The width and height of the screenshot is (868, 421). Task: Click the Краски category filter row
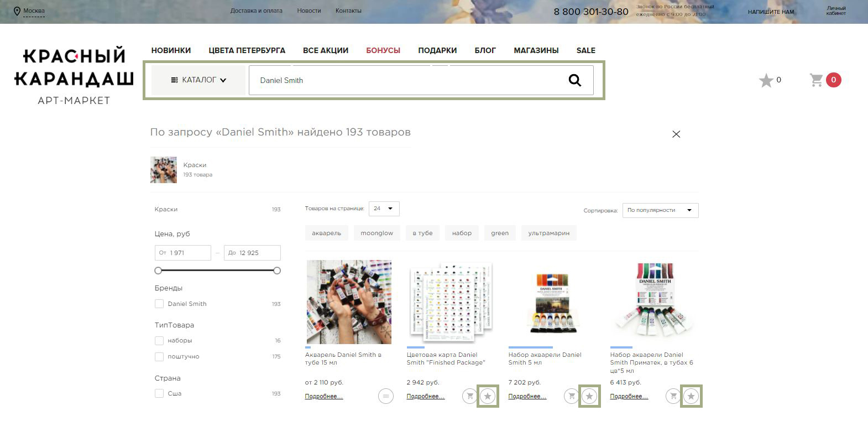[218, 209]
